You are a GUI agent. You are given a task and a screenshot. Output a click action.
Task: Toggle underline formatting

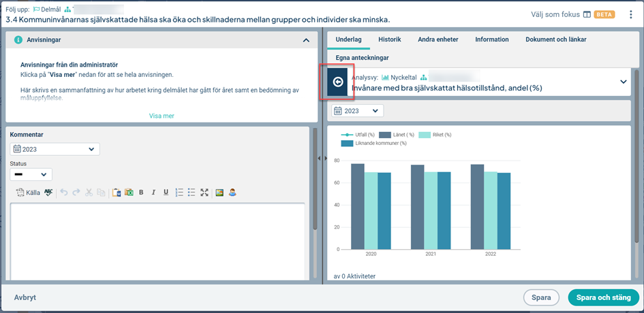166,192
